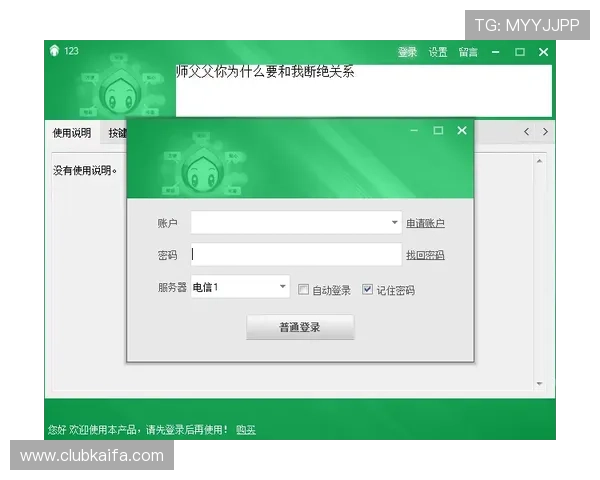Click the 账户 account input field
This screenshot has width=600, height=480.
pos(296,222)
